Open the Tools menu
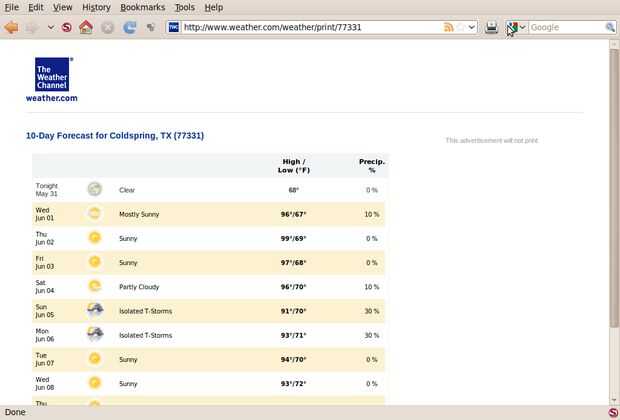Screen dimensions: 620x420 (x=185, y=8)
